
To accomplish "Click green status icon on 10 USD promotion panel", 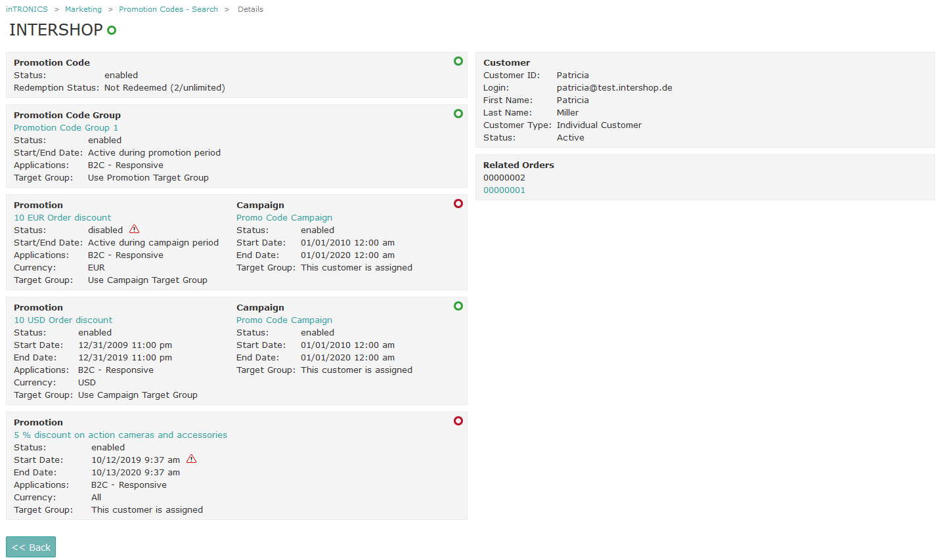I will (x=458, y=305).
